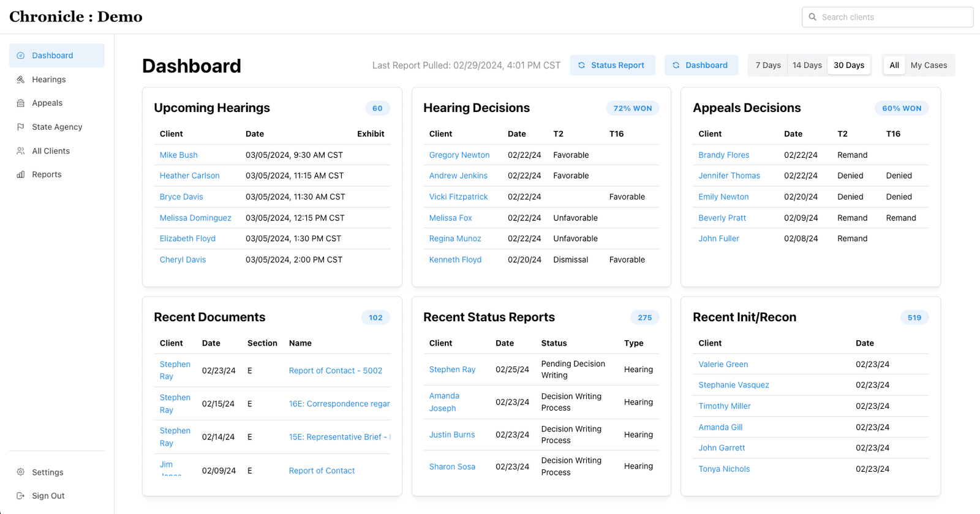Click the State Agency flag icon

coord(21,127)
